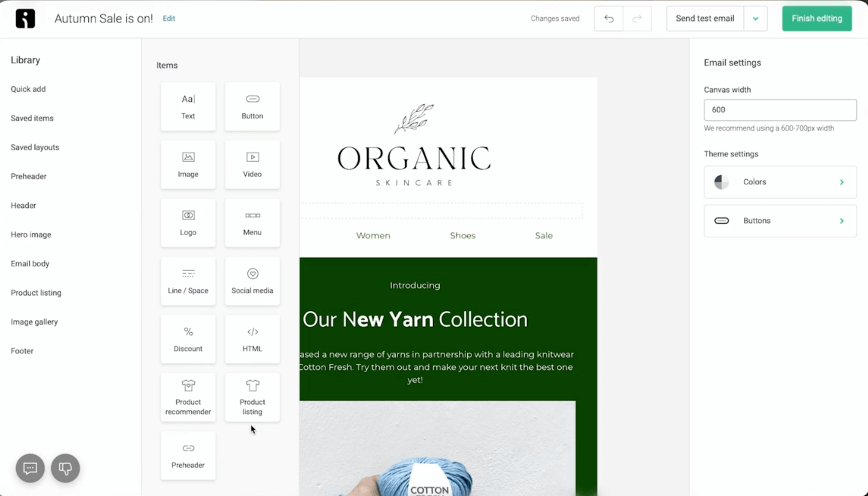Click the Email settings heading
Image resolution: width=868 pixels, height=496 pixels.
coord(732,63)
